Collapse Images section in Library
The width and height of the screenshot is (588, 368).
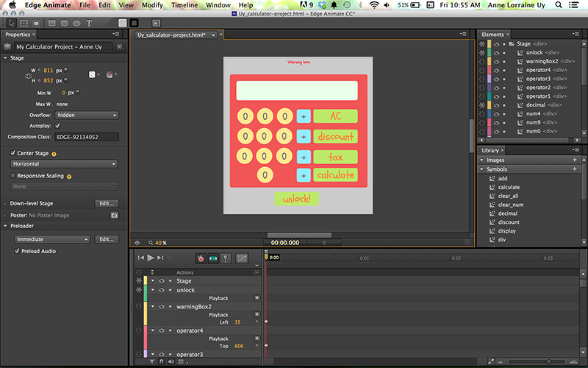(482, 160)
